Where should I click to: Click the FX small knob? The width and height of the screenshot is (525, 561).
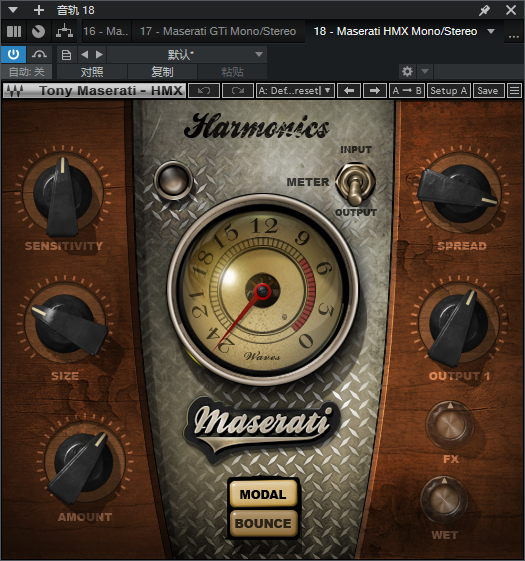(449, 426)
